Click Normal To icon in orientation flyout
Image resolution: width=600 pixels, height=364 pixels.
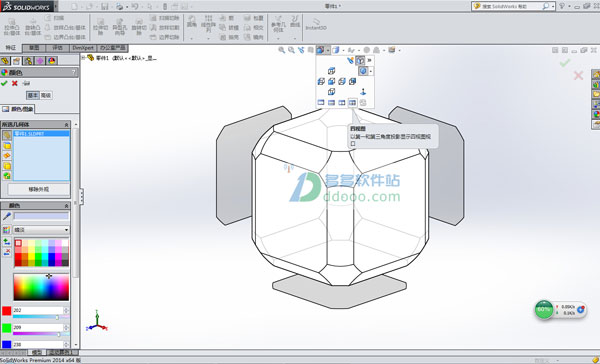pos(363,92)
